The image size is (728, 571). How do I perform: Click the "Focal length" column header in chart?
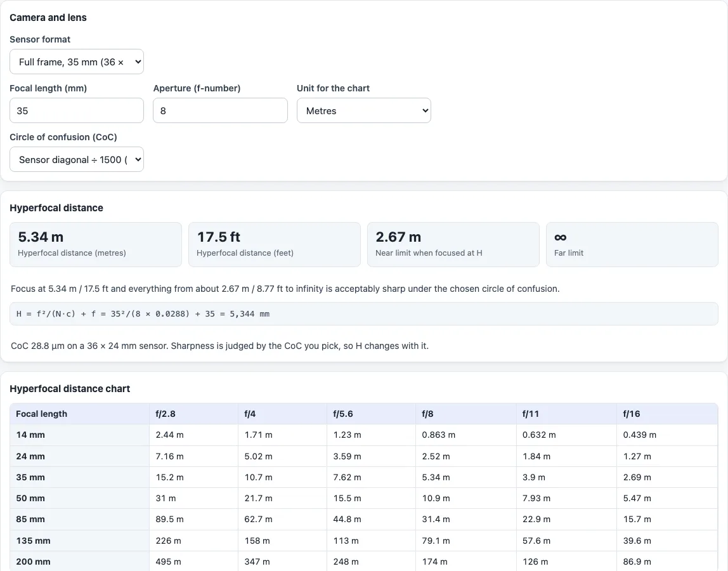pos(79,414)
